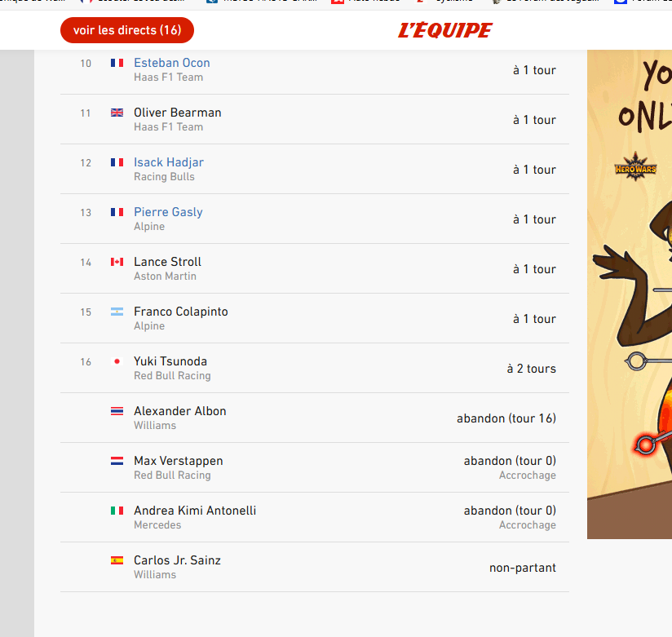Click "Accrochage" under Antonelli's status
Screen dimensions: 672x637
point(527,524)
